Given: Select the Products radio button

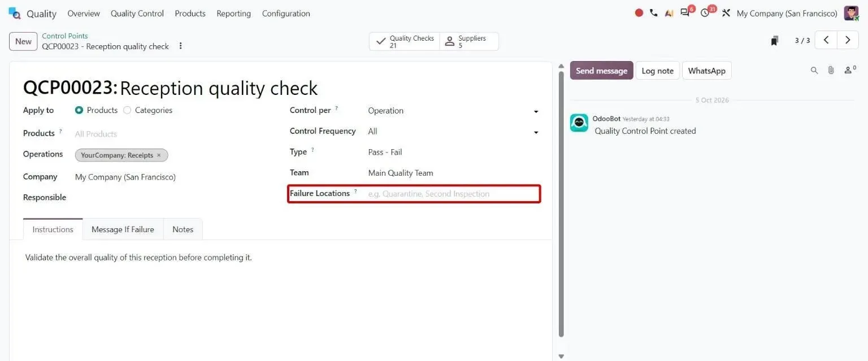Looking at the screenshot, I should (x=79, y=110).
